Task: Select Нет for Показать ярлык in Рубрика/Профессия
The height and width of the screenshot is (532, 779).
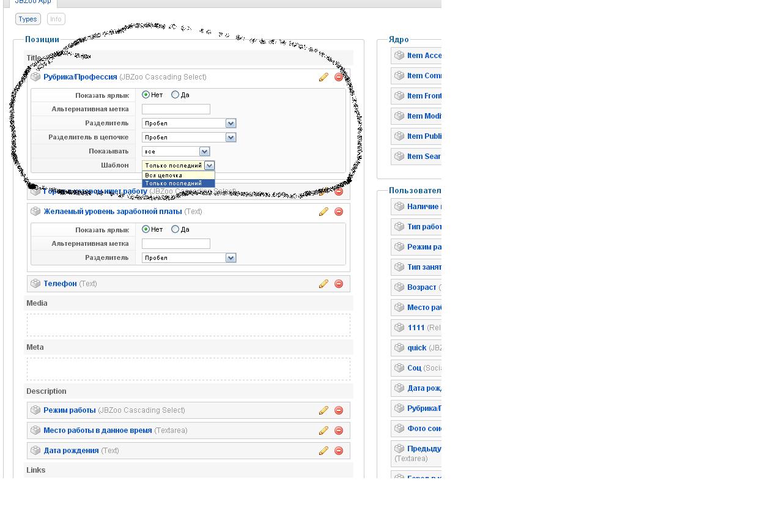Action: pos(146,95)
